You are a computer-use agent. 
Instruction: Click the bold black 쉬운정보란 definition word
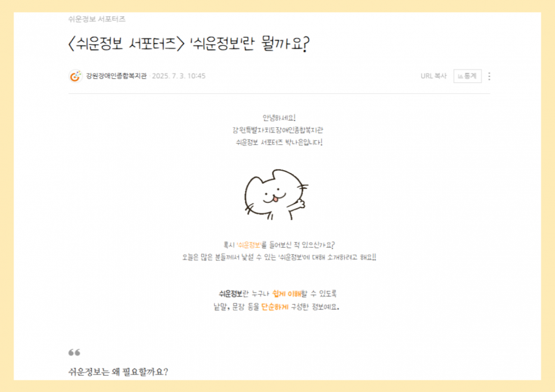[x=234, y=294]
